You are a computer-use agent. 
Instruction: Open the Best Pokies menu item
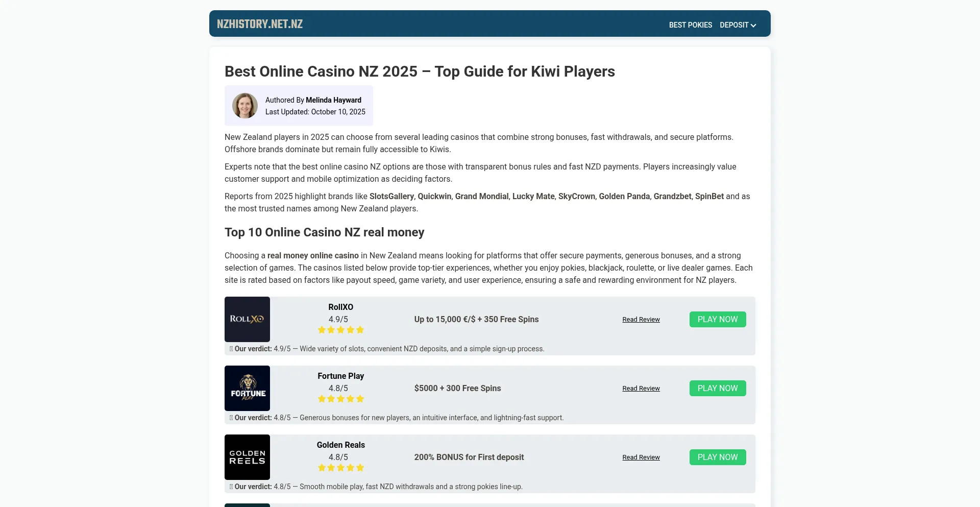[x=690, y=25]
